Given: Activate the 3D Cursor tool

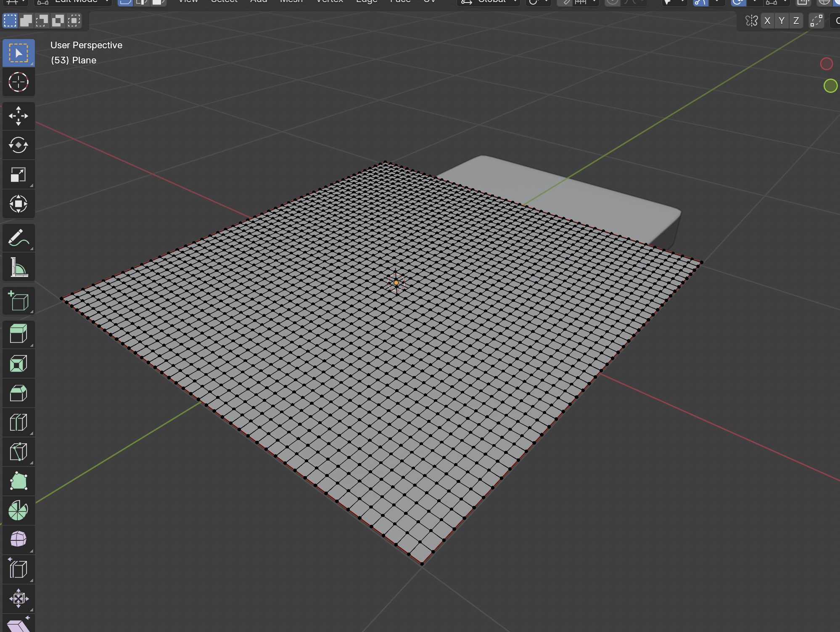Looking at the screenshot, I should 18,82.
